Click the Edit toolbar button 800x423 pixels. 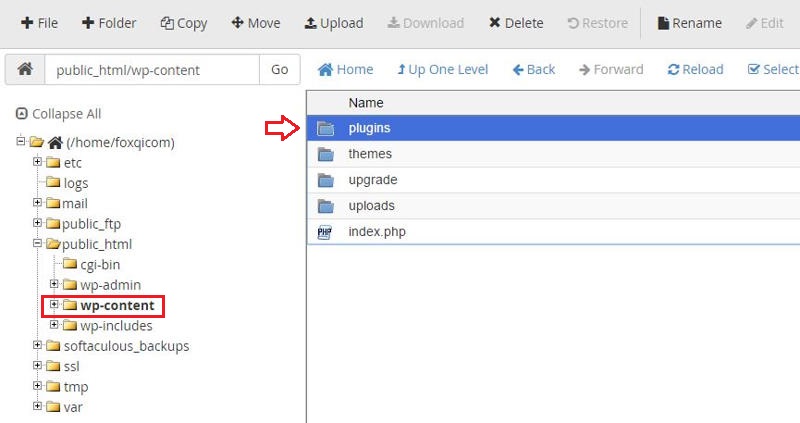764,23
